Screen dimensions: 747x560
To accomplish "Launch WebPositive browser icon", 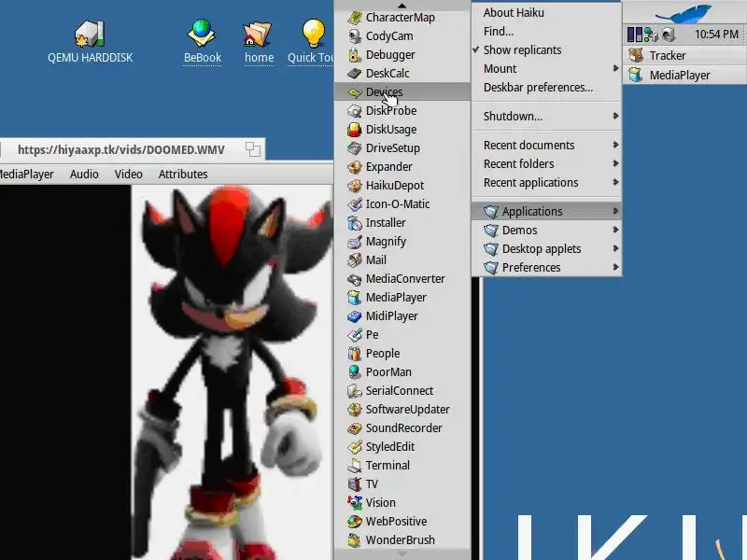I will click(x=355, y=522).
